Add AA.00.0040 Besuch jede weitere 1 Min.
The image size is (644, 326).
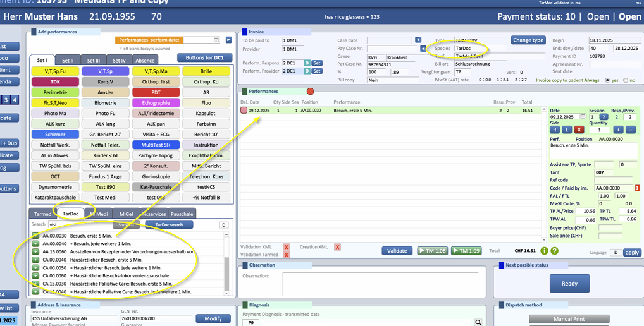pyautogui.click(x=35, y=244)
